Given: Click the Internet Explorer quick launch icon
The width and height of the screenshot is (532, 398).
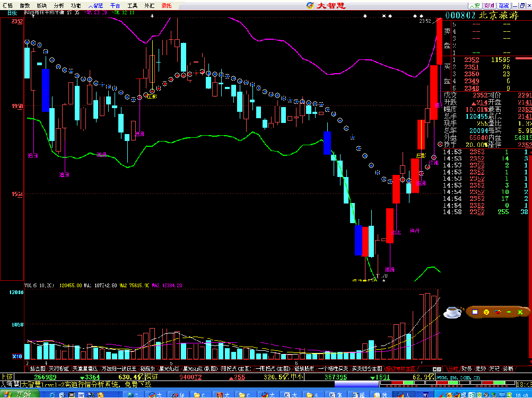Looking at the screenshot, I should (53, 395).
